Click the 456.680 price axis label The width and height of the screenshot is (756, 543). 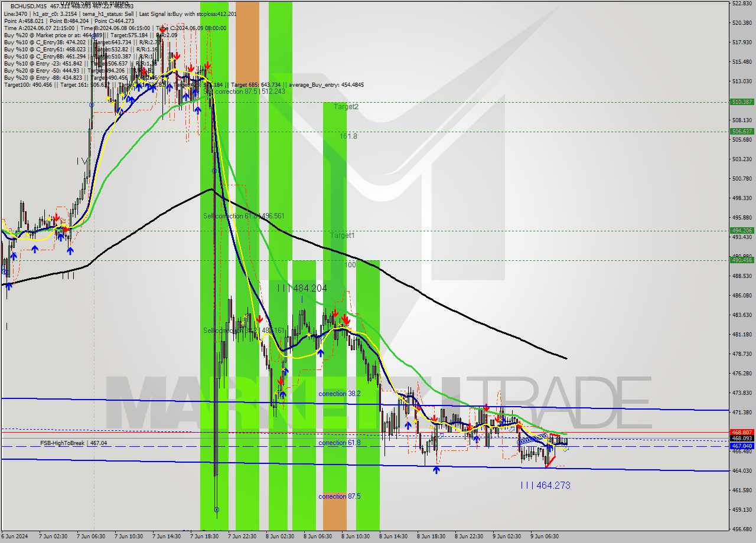click(742, 529)
